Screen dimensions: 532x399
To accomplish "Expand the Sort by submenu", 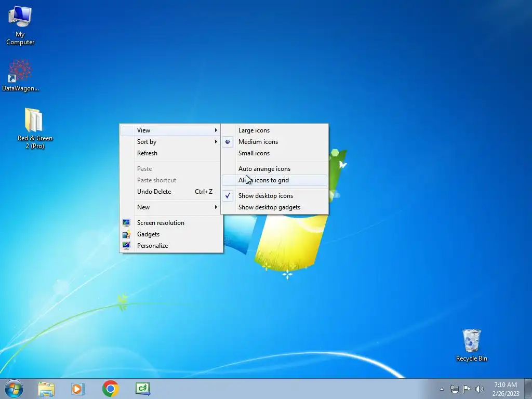I will coord(171,142).
